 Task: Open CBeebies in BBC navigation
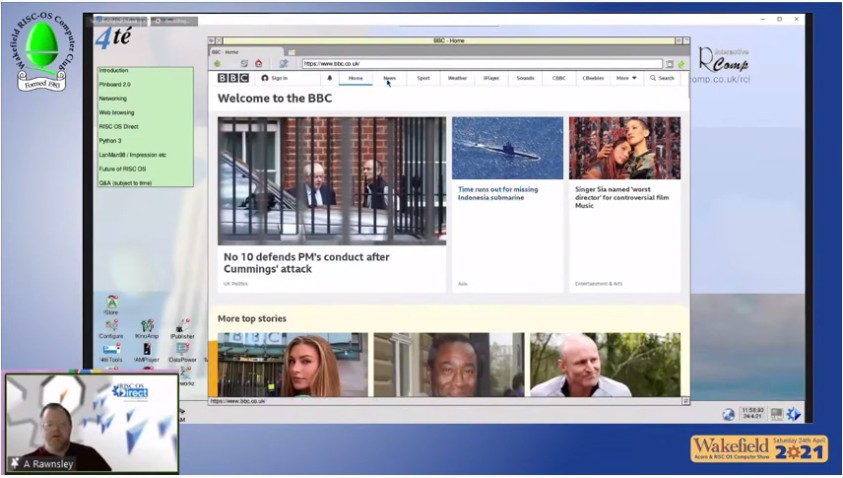coord(593,78)
